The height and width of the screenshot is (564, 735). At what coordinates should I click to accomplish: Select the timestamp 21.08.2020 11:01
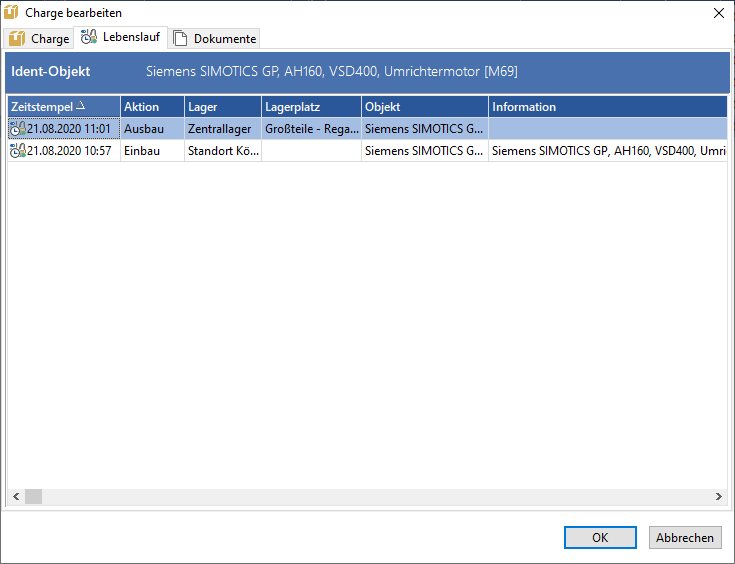[69, 129]
